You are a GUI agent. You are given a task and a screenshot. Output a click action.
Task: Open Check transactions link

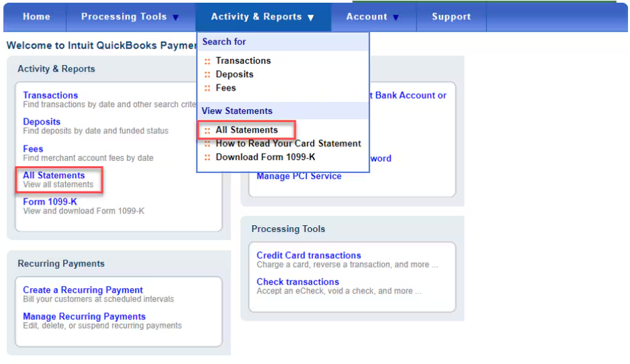(x=298, y=282)
